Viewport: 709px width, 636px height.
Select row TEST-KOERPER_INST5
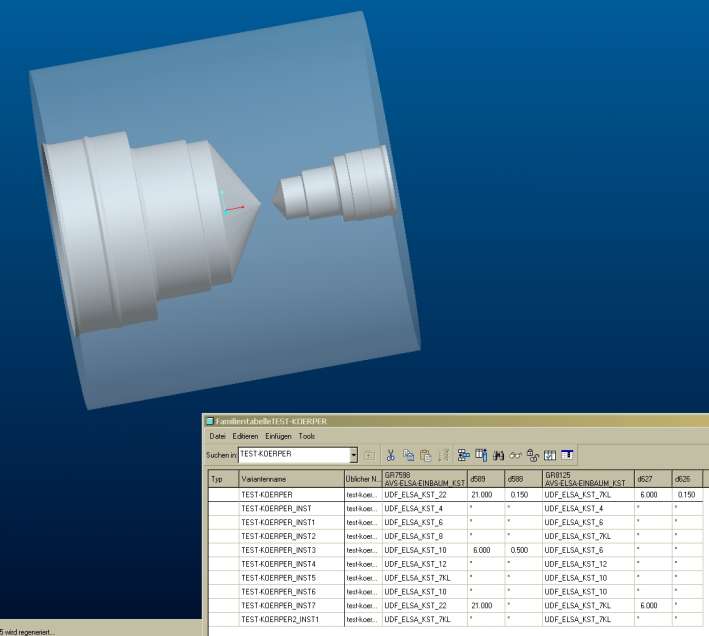pos(279,578)
